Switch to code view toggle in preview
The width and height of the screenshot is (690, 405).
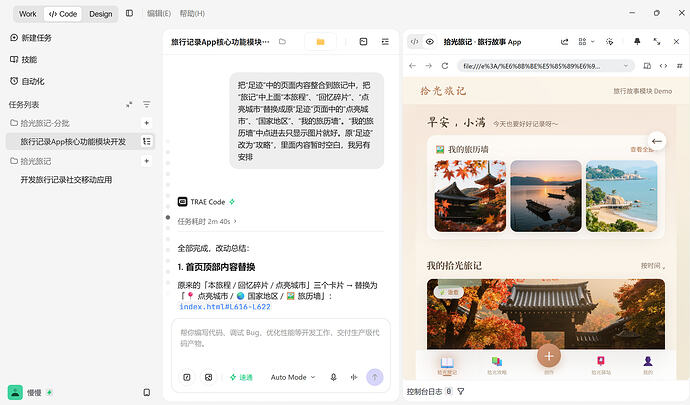tap(414, 42)
